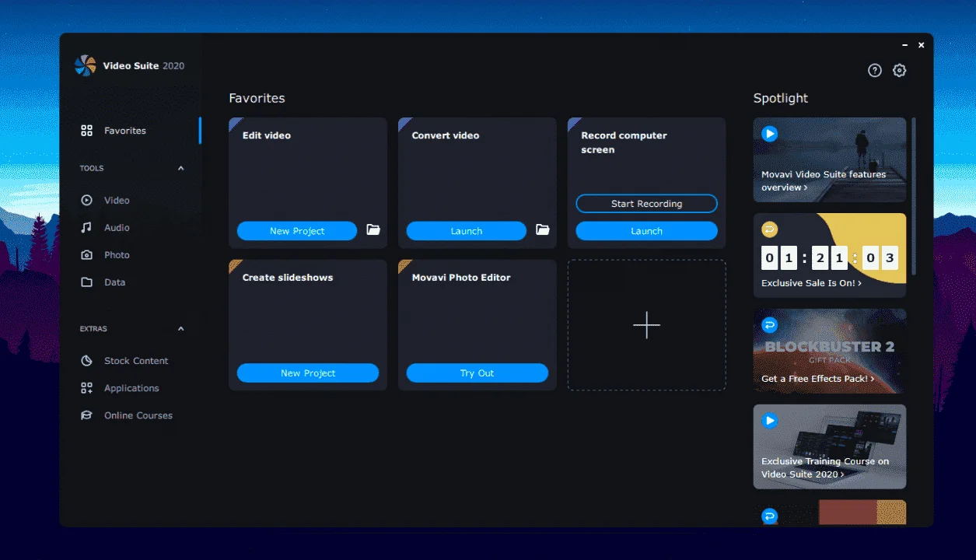Click yellow arrow icon on Exclusive Sale card
Screen dimensions: 976x560
(770, 229)
